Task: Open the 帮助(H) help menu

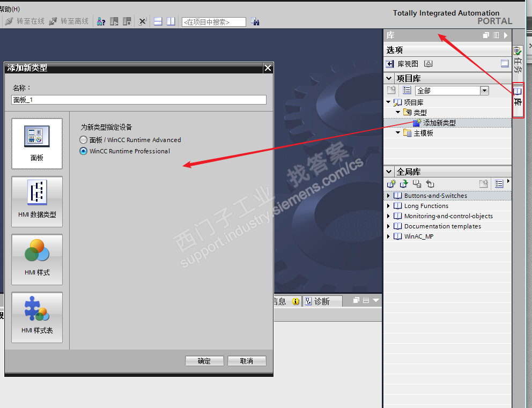Action: [x=10, y=9]
